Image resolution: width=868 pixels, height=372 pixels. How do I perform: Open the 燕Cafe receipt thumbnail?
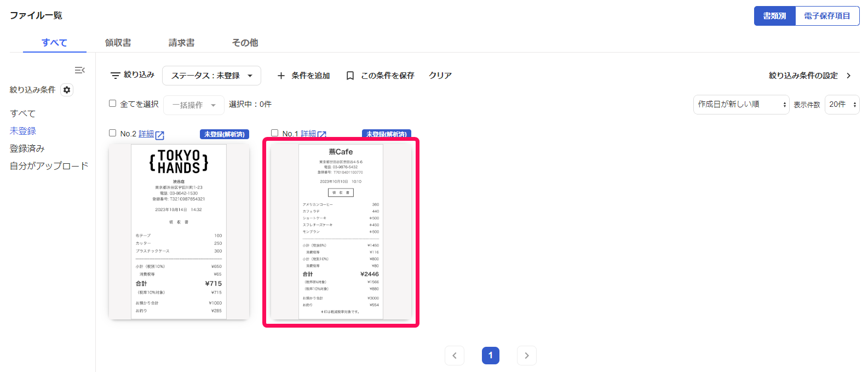[x=341, y=232]
